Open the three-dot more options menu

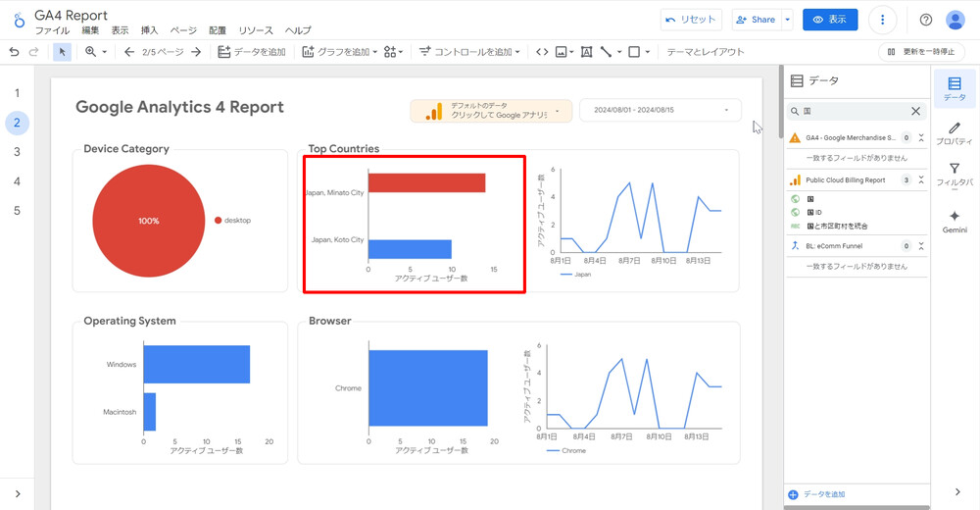[x=883, y=20]
